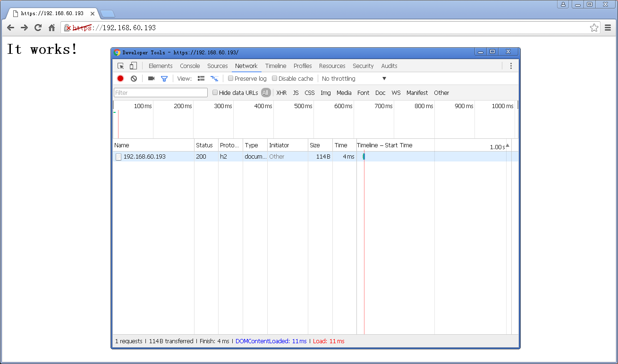Select the 192.168.60.193 request row
Image resolution: width=618 pixels, height=364 pixels.
[315, 157]
